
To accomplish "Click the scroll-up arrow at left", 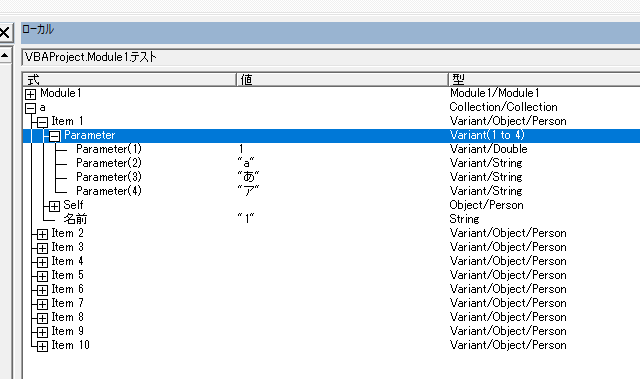I will [x=5, y=55].
